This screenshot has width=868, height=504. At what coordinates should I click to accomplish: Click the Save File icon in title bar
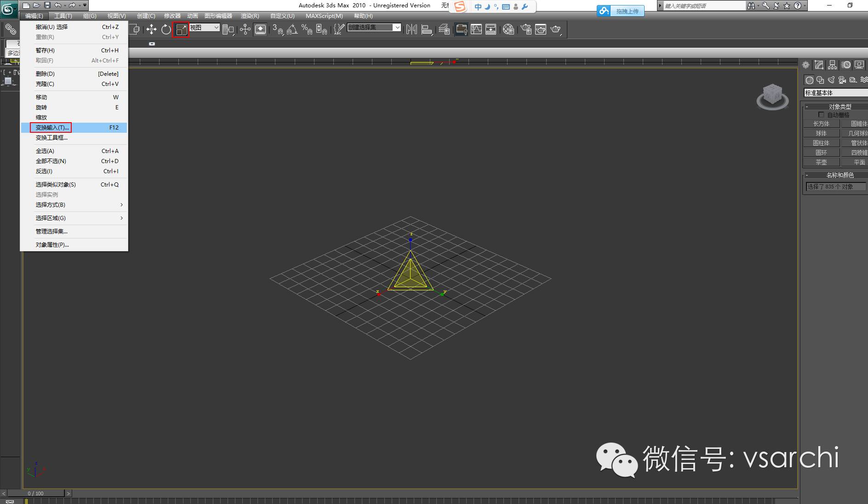pos(47,6)
